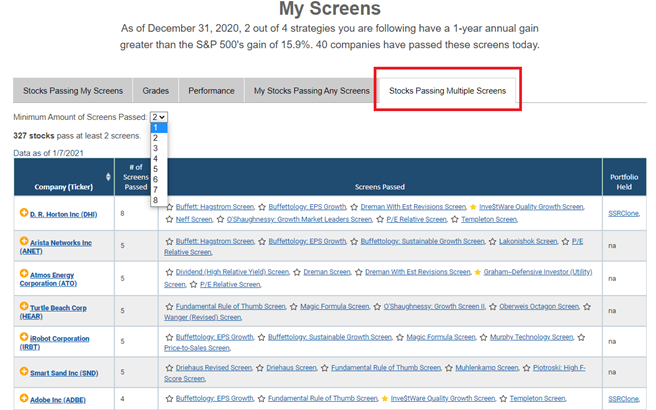Toggle star for Buffettology: EPS Growth in Arista row
Viewport: 656px width, 410px height.
[x=262, y=241]
